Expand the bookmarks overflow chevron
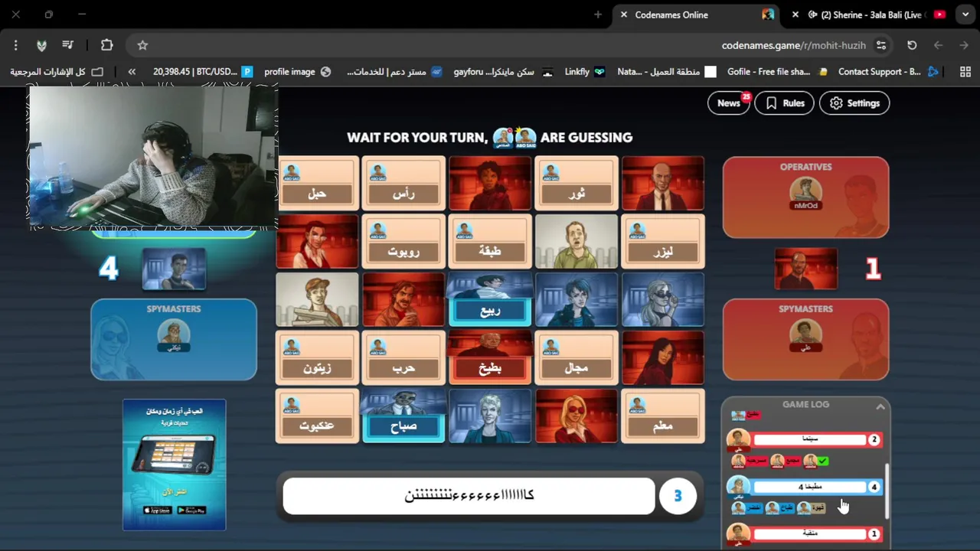The image size is (980, 551). pyautogui.click(x=132, y=72)
